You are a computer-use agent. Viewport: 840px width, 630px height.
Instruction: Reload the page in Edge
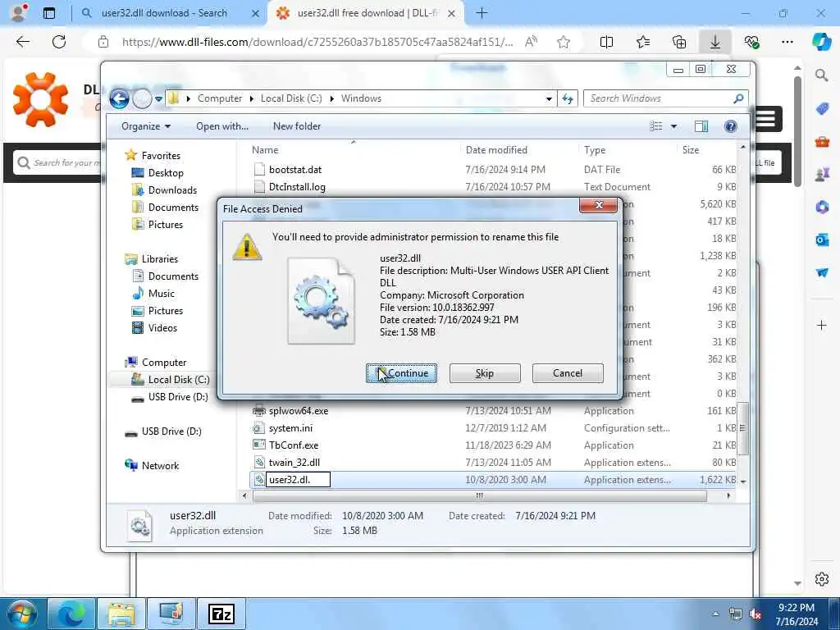coord(59,42)
